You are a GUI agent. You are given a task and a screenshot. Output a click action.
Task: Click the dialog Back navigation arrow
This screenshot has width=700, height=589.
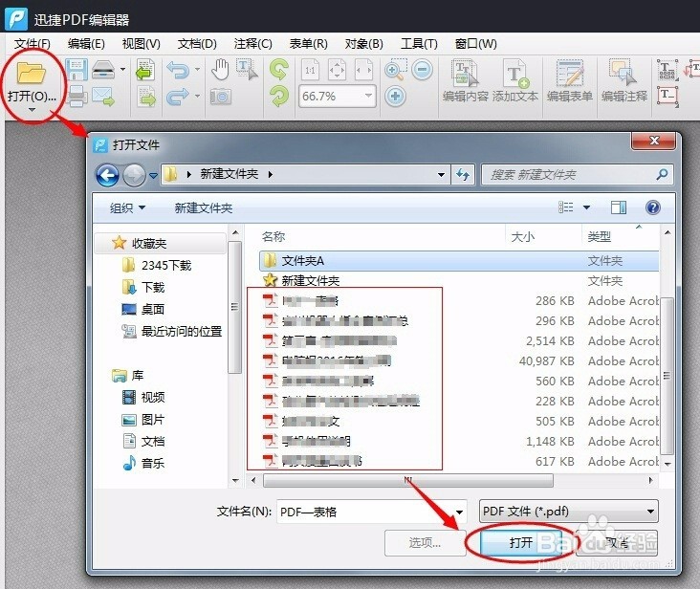[x=108, y=175]
